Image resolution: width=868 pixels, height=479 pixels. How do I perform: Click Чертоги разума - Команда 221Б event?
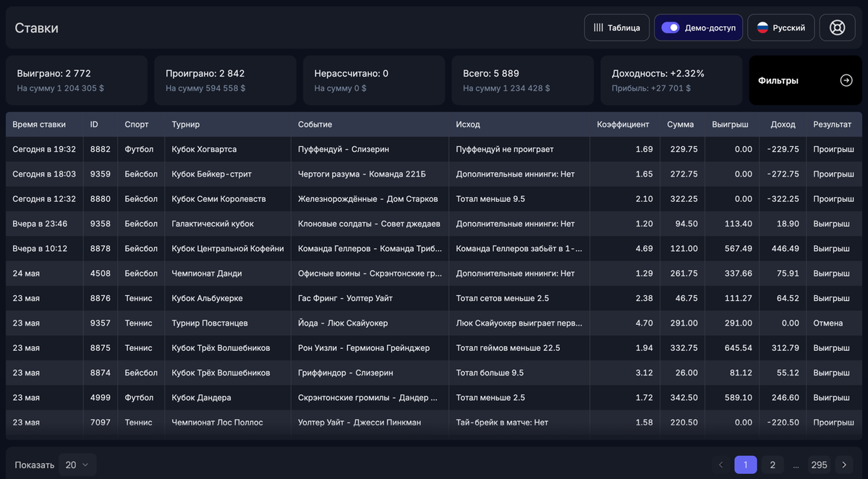tap(362, 174)
